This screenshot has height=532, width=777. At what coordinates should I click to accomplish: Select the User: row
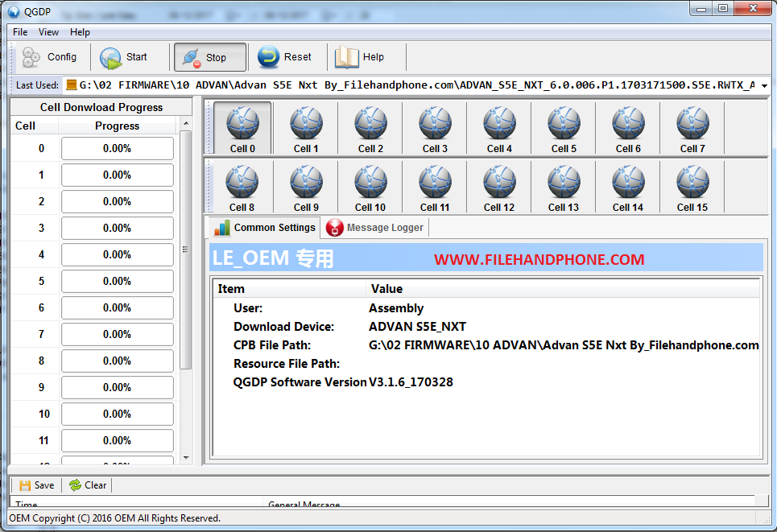486,308
